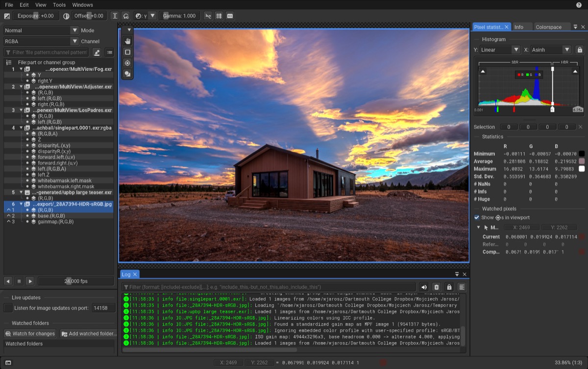The image size is (588, 369).
Task: Open the histogram Y scale dropdown (Linear)
Action: pos(500,50)
